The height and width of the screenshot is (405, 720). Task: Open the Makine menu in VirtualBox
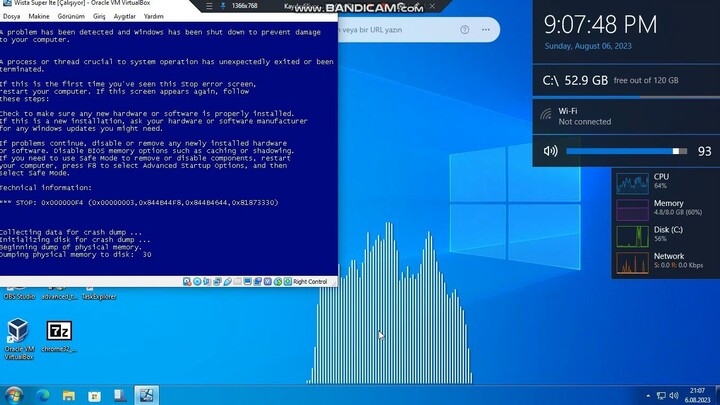(39, 16)
